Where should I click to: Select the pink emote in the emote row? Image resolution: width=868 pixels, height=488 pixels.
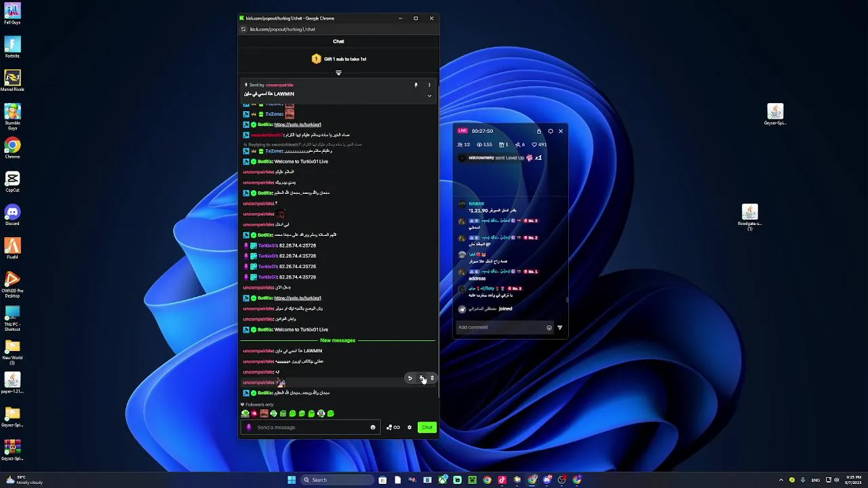[x=254, y=413]
